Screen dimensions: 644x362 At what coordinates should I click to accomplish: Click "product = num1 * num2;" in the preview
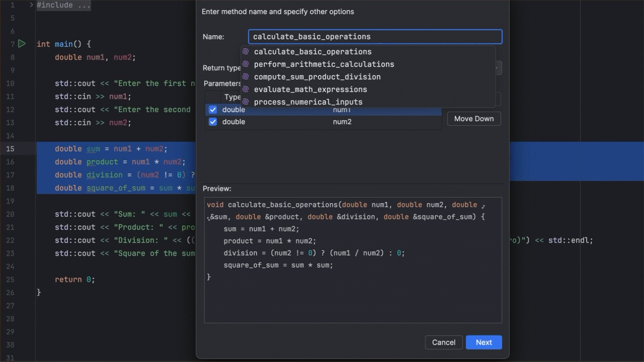270,241
